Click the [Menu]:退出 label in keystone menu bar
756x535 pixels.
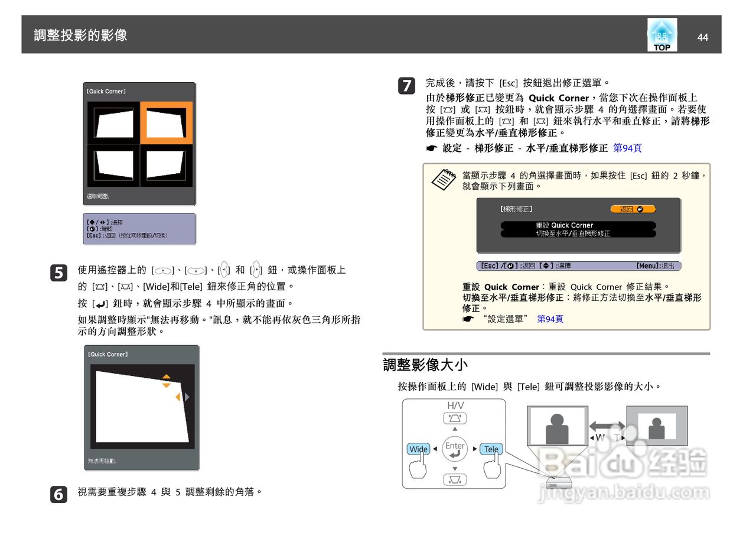tap(654, 265)
